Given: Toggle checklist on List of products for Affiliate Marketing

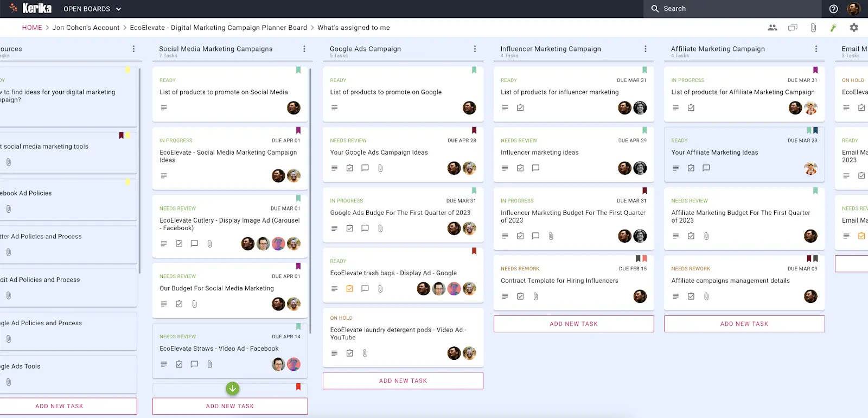Looking at the screenshot, I should coord(691,108).
